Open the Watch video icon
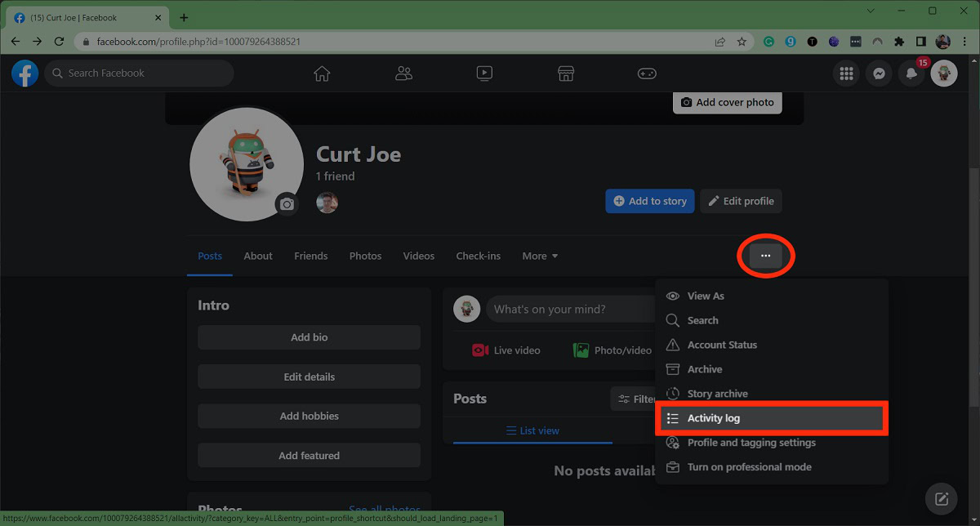980x526 pixels. 484,74
